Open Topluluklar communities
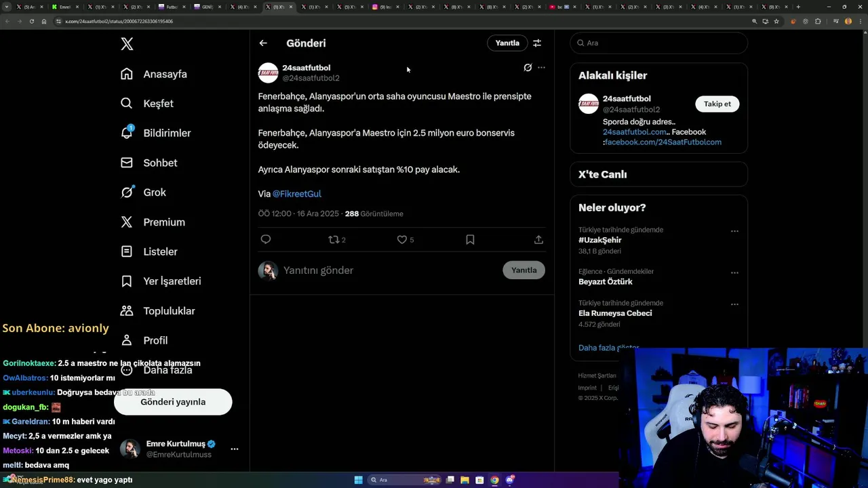 [x=157, y=311]
